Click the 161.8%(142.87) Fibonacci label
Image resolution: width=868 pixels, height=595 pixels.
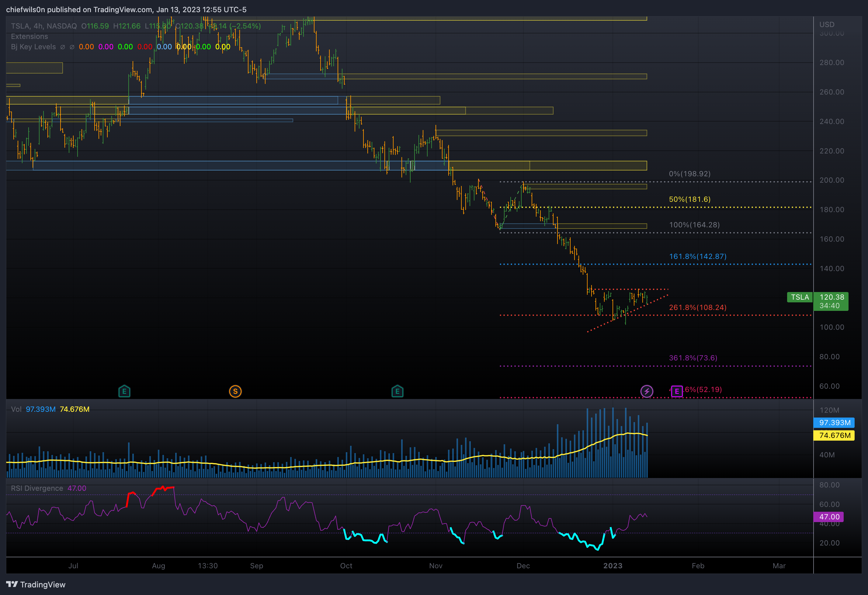(x=698, y=256)
